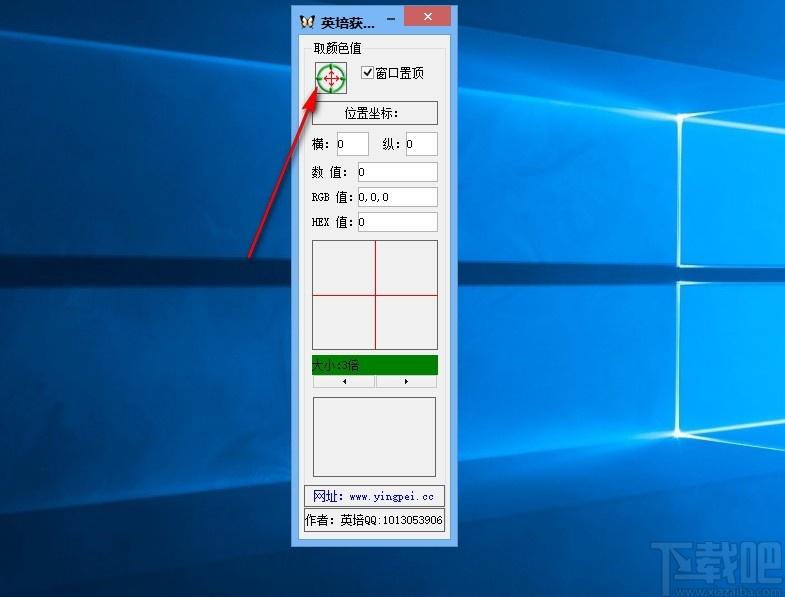Click the empty color preview box
Viewport: 785px width, 597px height.
tap(374, 437)
